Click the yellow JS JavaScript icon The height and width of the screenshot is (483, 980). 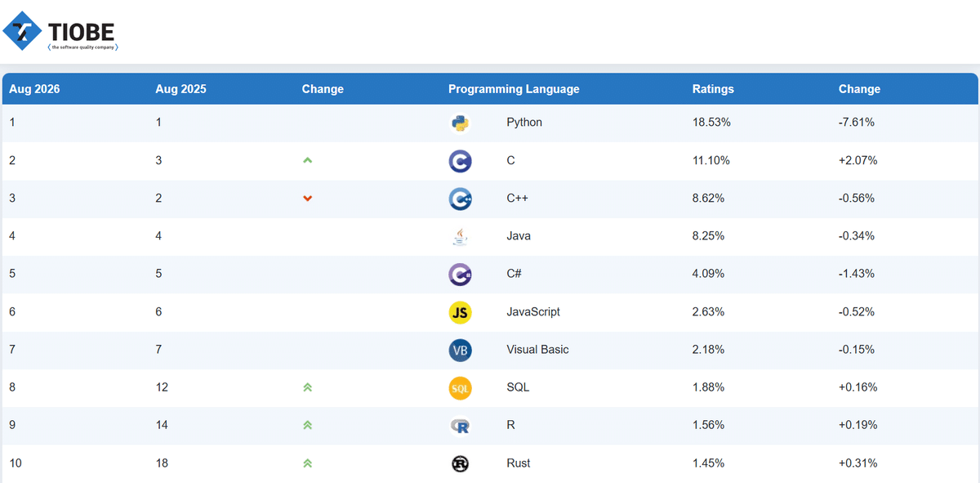tap(461, 312)
